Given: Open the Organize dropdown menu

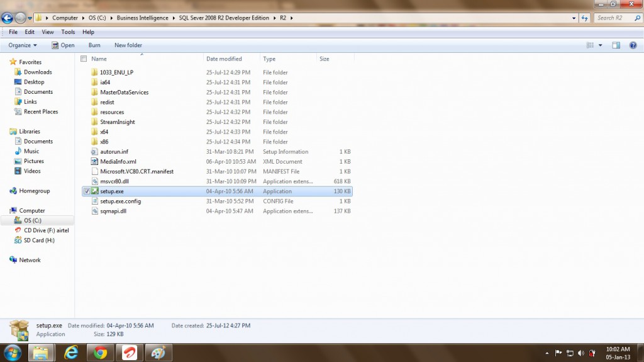Looking at the screenshot, I should (23, 45).
